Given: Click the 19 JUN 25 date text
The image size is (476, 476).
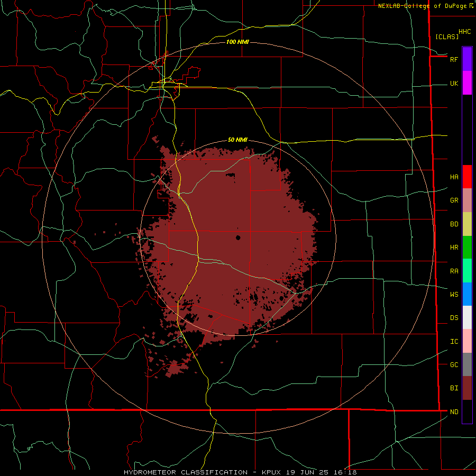Looking at the screenshot, I should pos(307,472).
